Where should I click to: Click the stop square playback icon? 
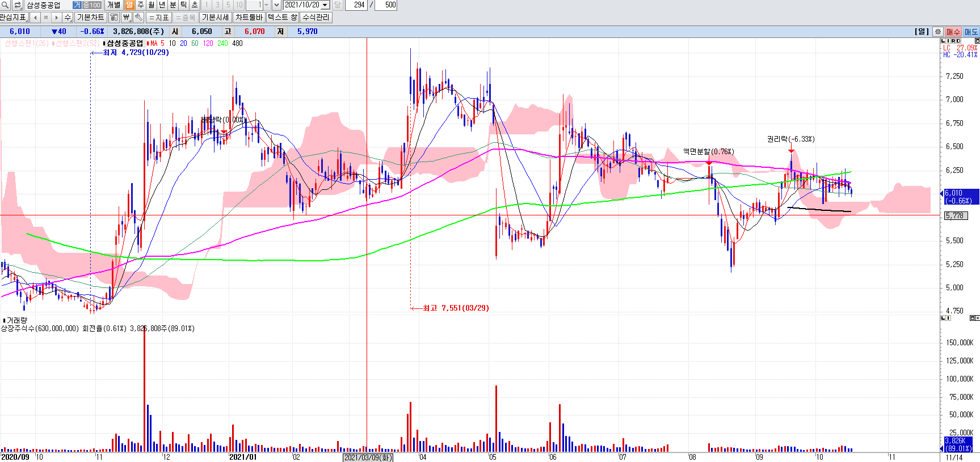46,18
